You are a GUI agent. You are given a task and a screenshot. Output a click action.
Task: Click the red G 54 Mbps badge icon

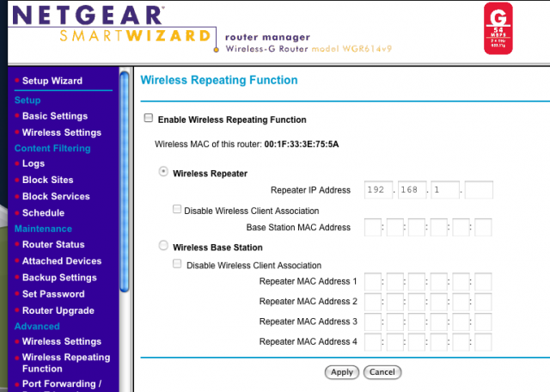[498, 28]
